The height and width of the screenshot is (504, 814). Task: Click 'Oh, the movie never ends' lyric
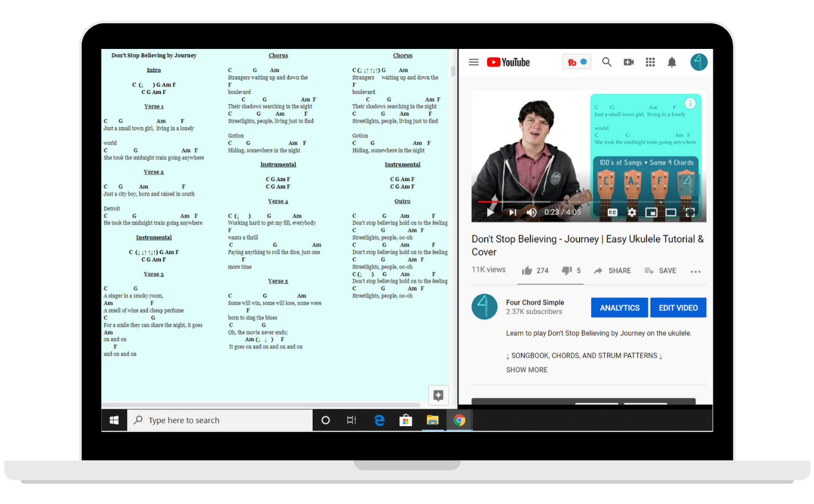[258, 332]
